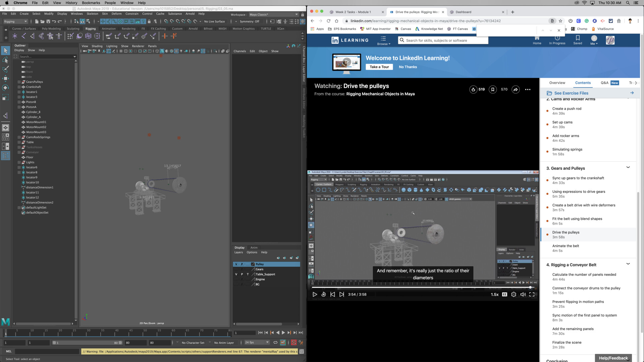Play the Maya timeline forward
644x362 pixels.
283,333
